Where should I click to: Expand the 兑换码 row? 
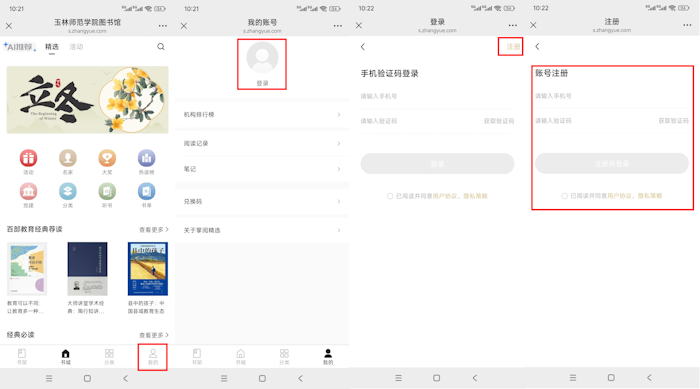point(262,201)
